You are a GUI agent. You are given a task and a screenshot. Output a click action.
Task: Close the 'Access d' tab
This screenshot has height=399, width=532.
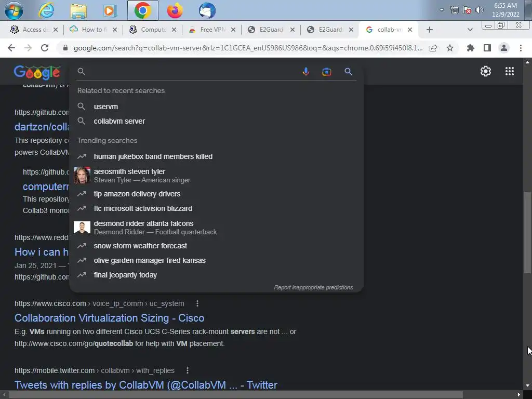click(x=56, y=30)
